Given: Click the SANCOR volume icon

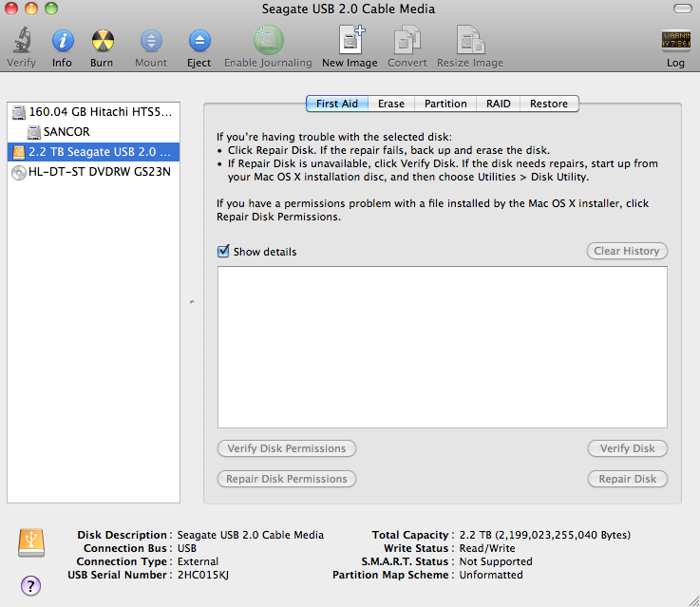Looking at the screenshot, I should click(x=34, y=132).
